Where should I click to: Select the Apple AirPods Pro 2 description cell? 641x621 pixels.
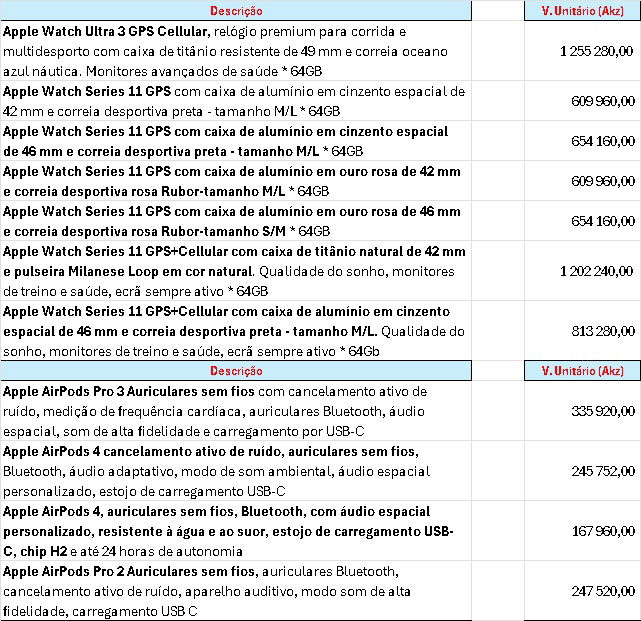(x=236, y=591)
